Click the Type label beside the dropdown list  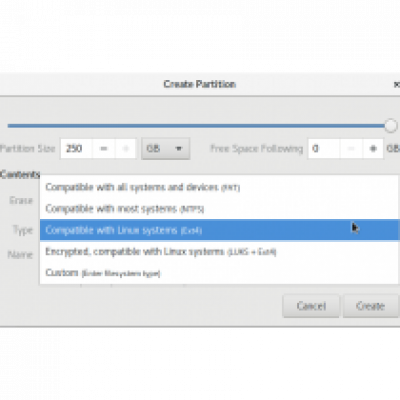(23, 230)
